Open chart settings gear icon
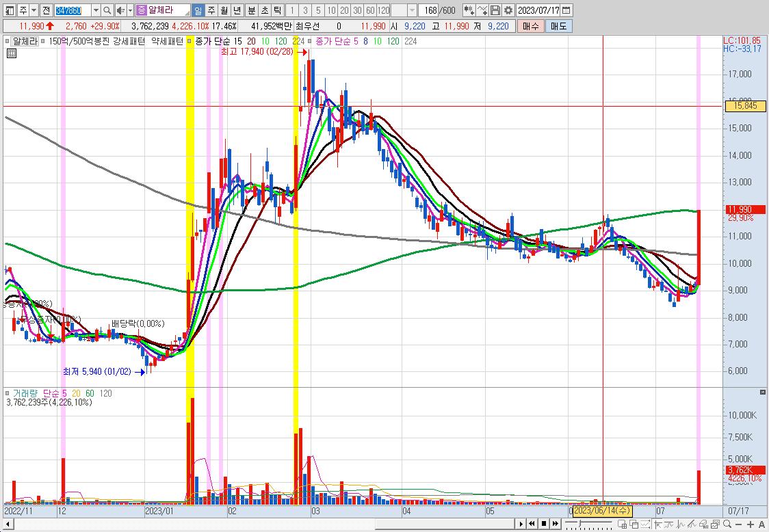 tap(508, 10)
